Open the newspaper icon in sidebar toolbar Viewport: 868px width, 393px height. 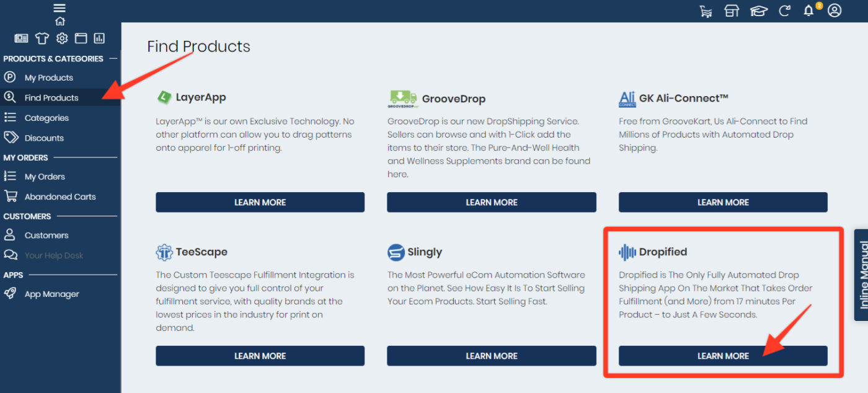point(22,38)
